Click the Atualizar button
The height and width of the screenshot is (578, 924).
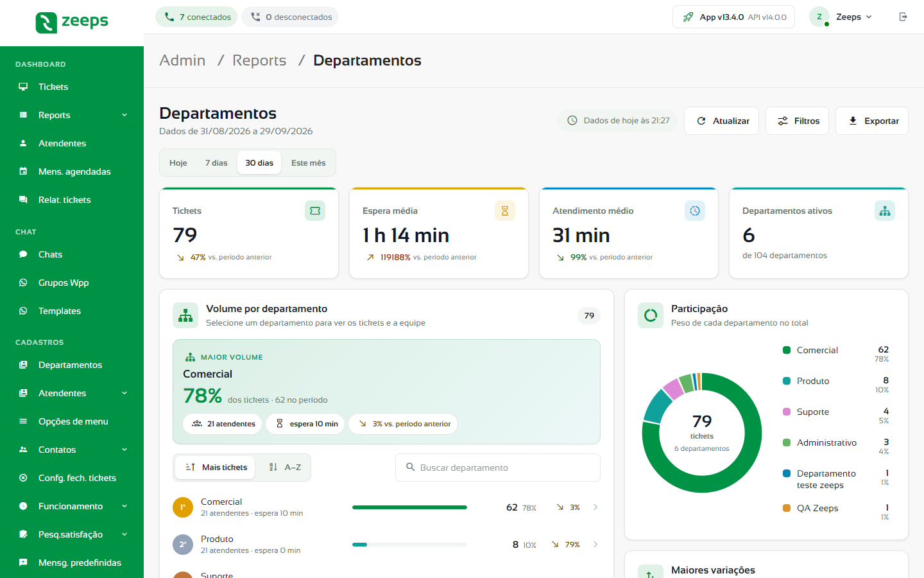click(722, 121)
